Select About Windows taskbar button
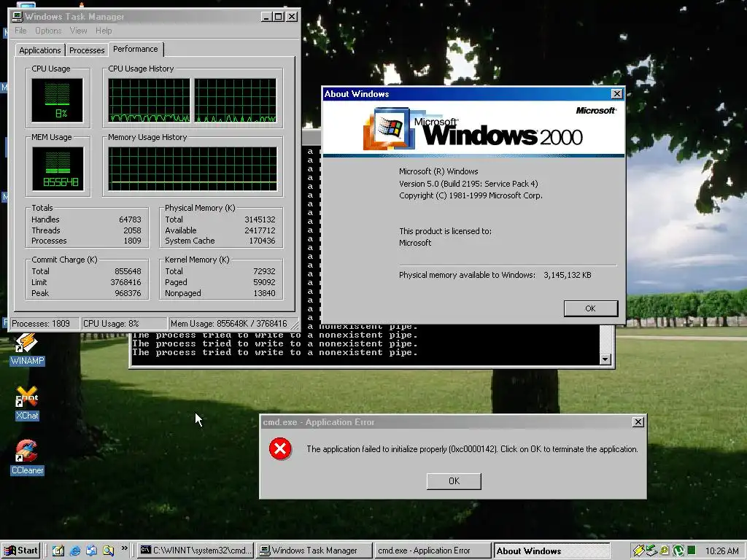The image size is (747, 560). pos(551,551)
